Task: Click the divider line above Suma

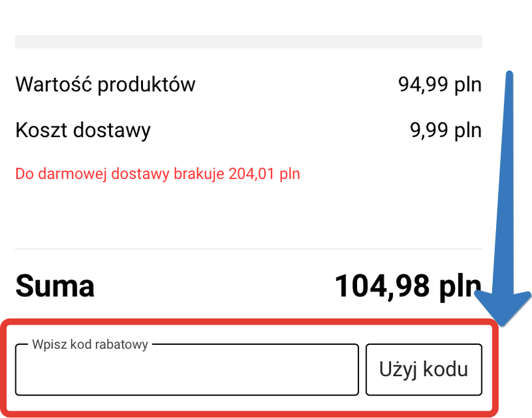Action: click(248, 249)
